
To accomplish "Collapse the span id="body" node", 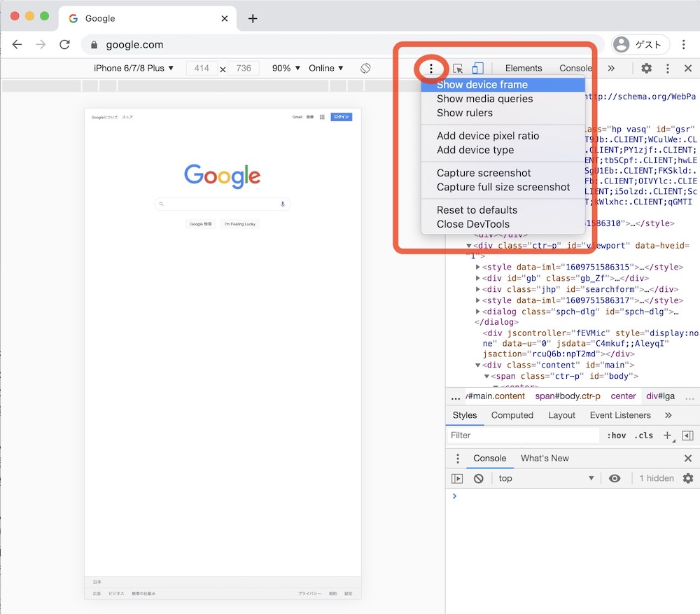I will pos(487,377).
